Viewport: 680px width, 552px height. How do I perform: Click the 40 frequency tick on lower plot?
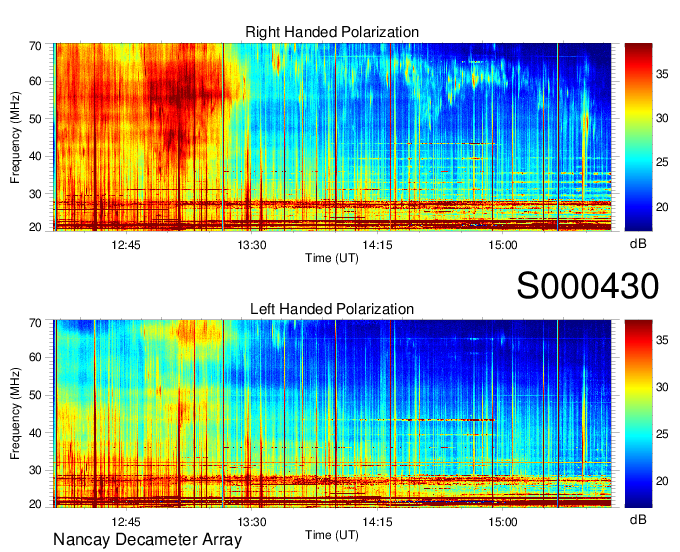35,433
